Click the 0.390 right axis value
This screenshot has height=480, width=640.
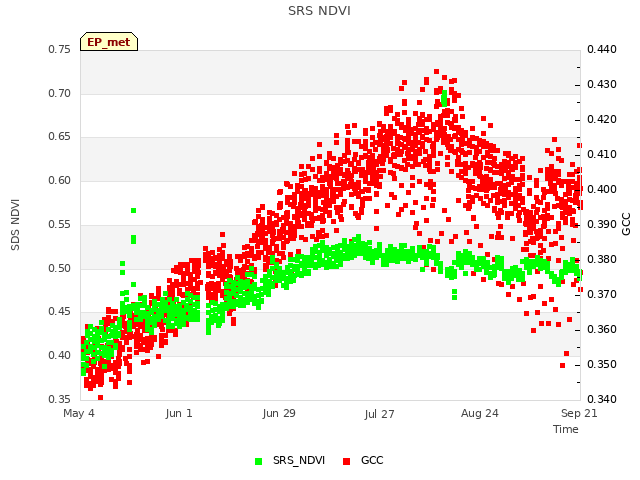coord(602,224)
